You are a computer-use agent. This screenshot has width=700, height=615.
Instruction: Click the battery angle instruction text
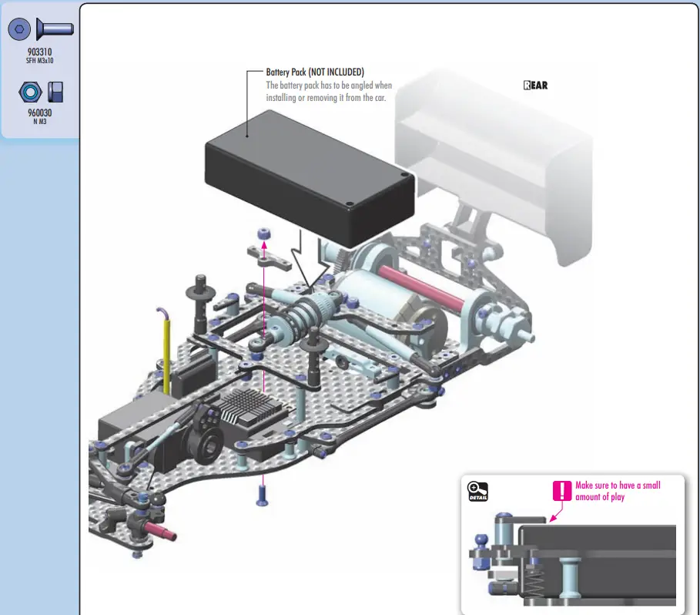click(329, 92)
